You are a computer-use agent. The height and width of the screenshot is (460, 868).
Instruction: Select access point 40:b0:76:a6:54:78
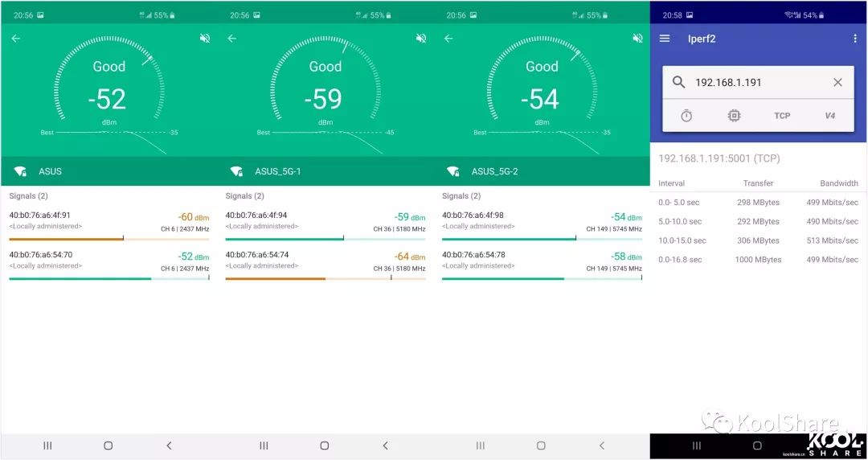[x=542, y=265]
